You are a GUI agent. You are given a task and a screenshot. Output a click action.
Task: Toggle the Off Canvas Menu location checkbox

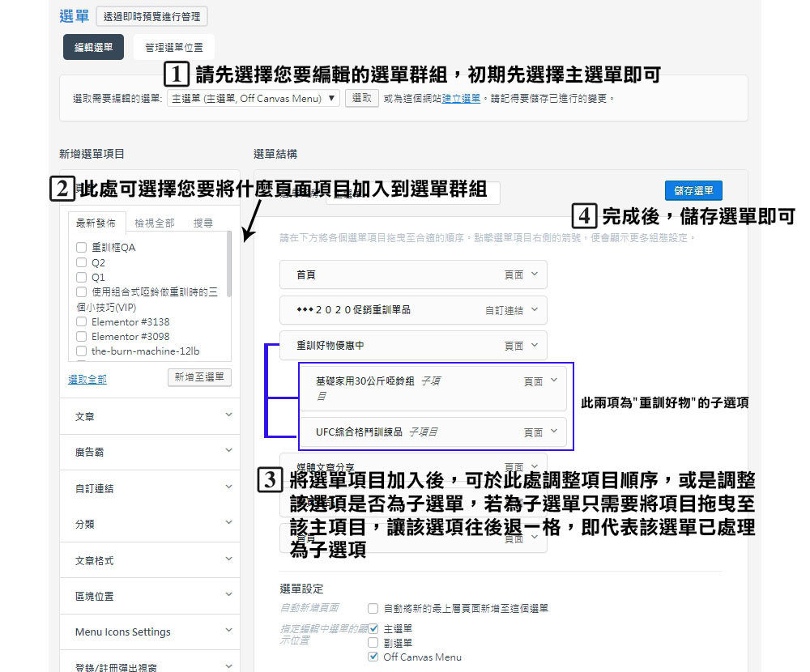[373, 657]
